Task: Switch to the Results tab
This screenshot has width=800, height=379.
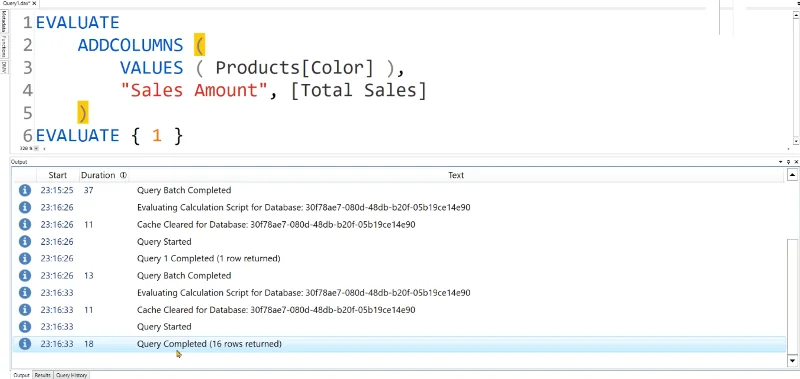Action: pos(42,375)
